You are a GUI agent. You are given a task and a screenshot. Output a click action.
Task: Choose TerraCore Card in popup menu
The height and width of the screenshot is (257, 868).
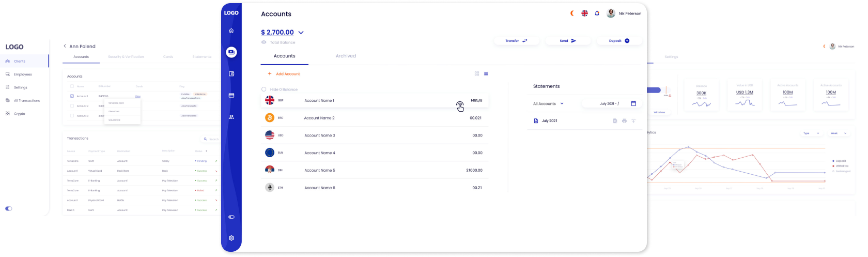(x=116, y=103)
